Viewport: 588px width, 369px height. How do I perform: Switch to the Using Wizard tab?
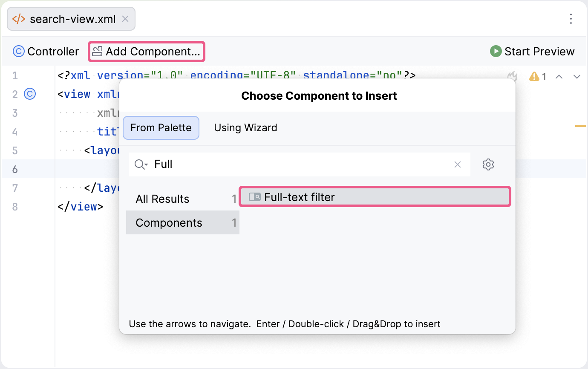pyautogui.click(x=245, y=127)
